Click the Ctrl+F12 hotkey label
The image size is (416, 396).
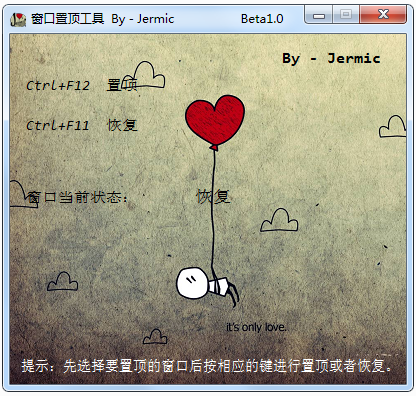[x=58, y=86]
